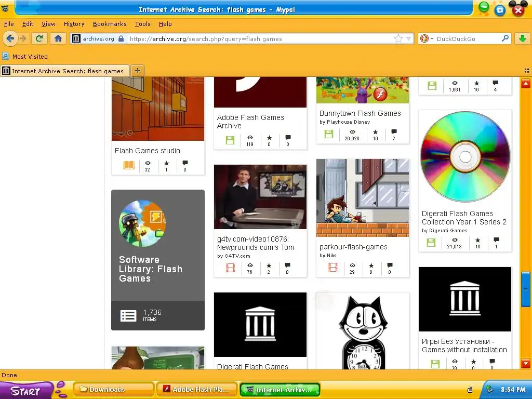The image size is (532, 399).
Task: Open Digerati Flash Games Collection Year 1 Series 2
Action: coord(464,218)
